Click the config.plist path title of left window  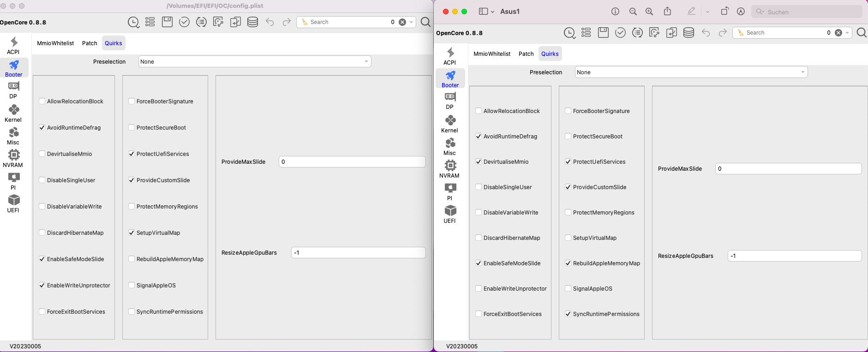pyautogui.click(x=215, y=6)
